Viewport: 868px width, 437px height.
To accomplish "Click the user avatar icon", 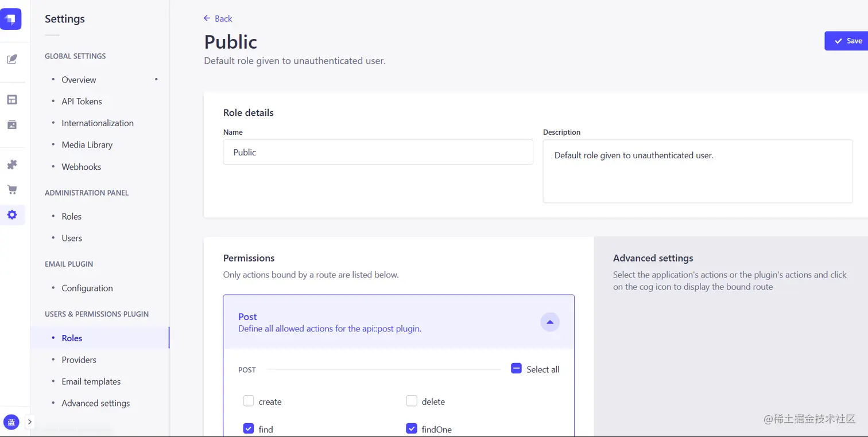I will point(11,422).
